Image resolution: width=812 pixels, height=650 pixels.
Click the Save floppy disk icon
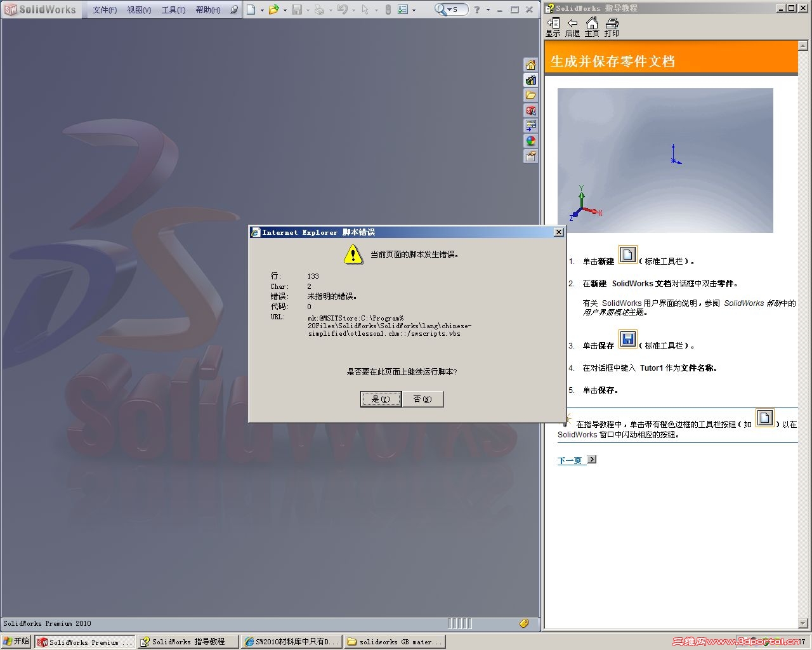point(296,10)
